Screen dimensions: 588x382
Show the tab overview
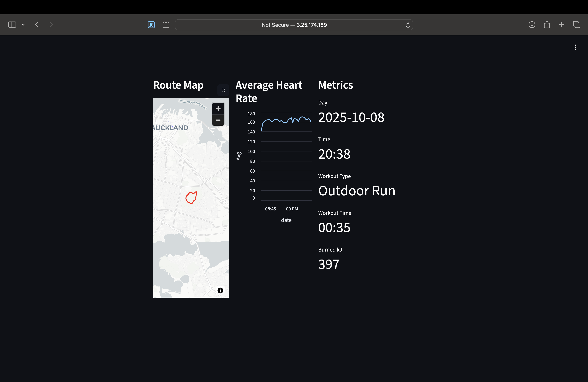(576, 25)
